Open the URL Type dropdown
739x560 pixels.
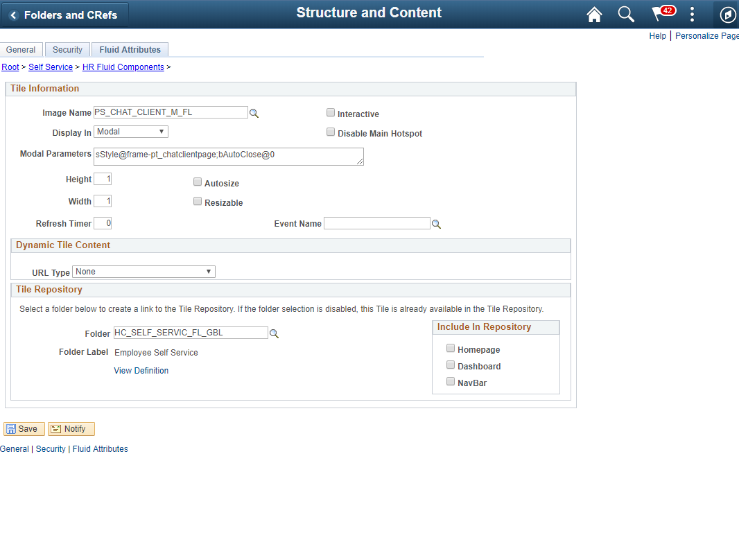point(144,271)
